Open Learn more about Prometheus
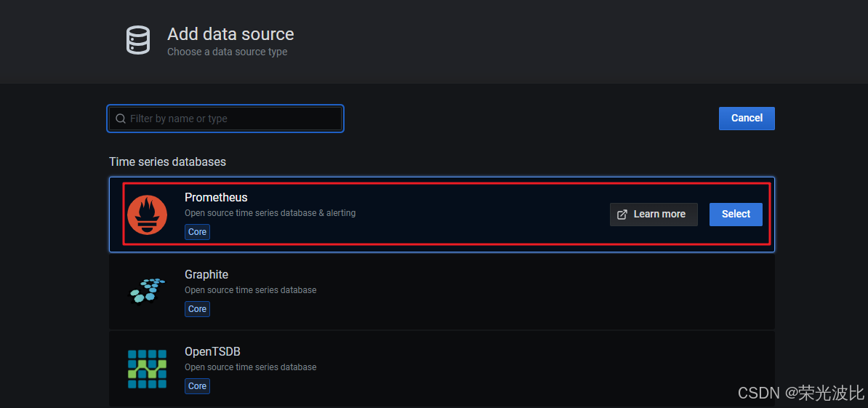868x408 pixels. point(654,215)
